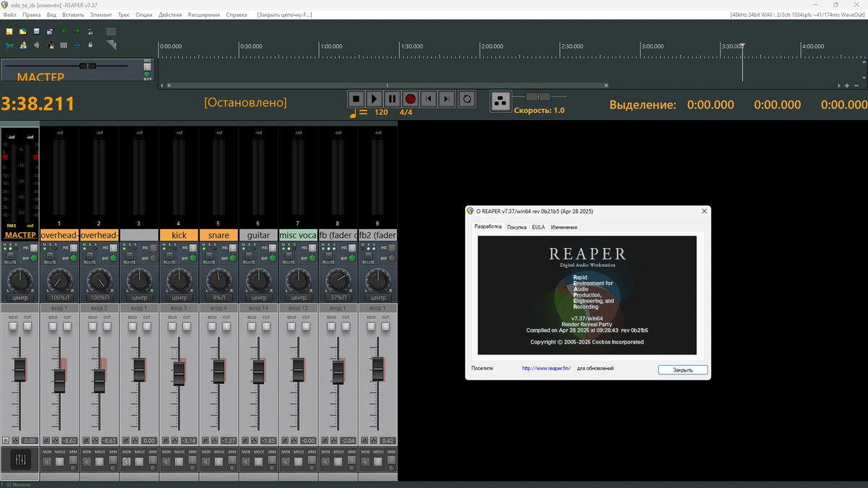The width and height of the screenshot is (868, 488).
Task: Click the Pause transport button
Action: coord(392,98)
